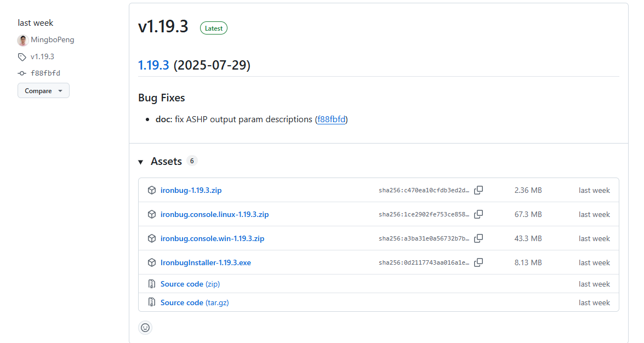Open the blue 1.19.3 heading link
Screen dimensions: 644x343
tap(153, 65)
